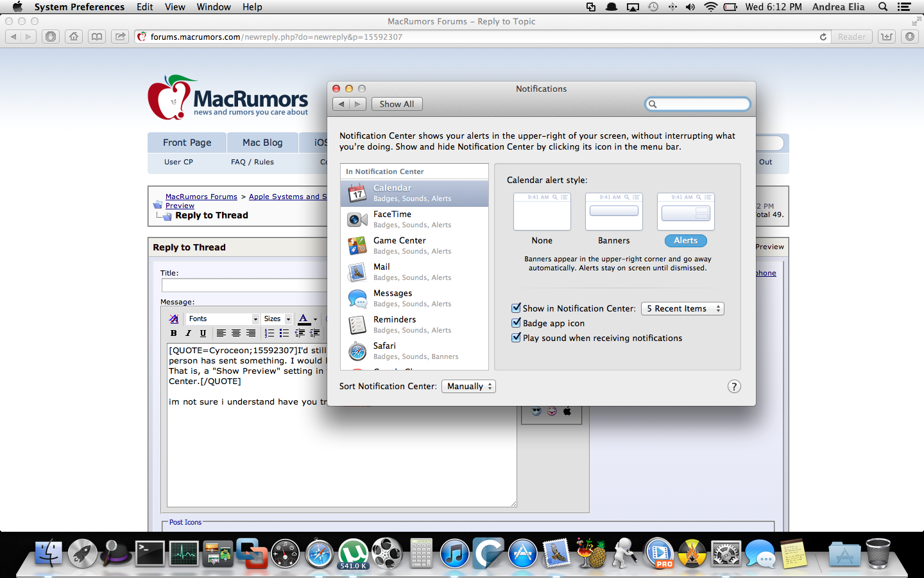Image resolution: width=924 pixels, height=578 pixels.
Task: Click into the Title text field
Action: (x=245, y=285)
